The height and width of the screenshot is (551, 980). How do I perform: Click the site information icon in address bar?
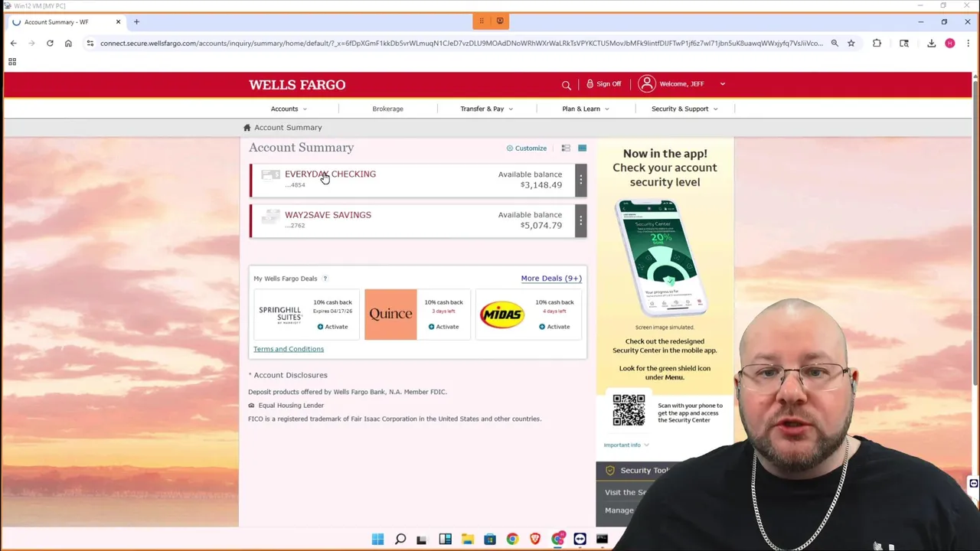click(90, 44)
